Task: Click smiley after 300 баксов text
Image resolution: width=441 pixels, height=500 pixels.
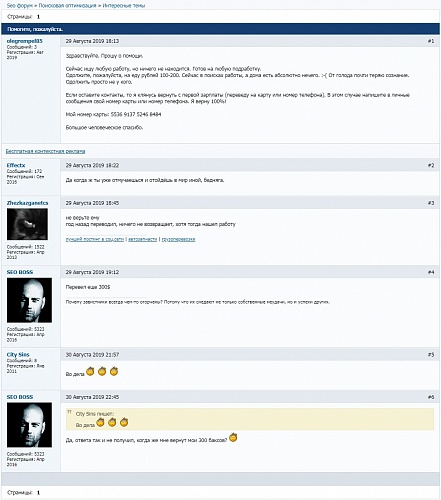Action: pyautogui.click(x=233, y=437)
